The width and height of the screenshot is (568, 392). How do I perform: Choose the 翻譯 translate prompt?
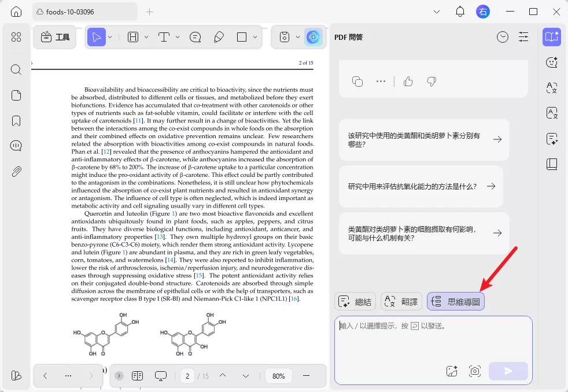click(401, 301)
